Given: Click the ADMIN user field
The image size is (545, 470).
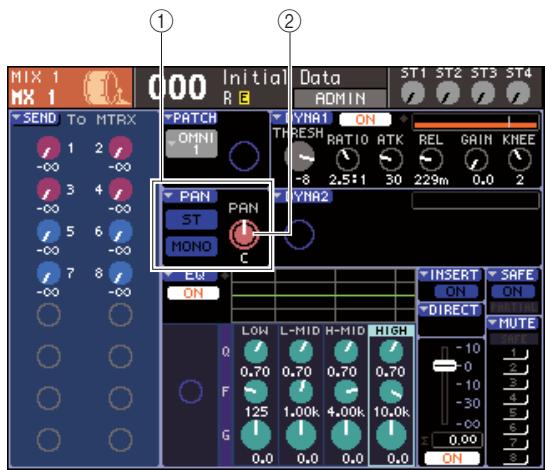Looking at the screenshot, I should tap(340, 98).
